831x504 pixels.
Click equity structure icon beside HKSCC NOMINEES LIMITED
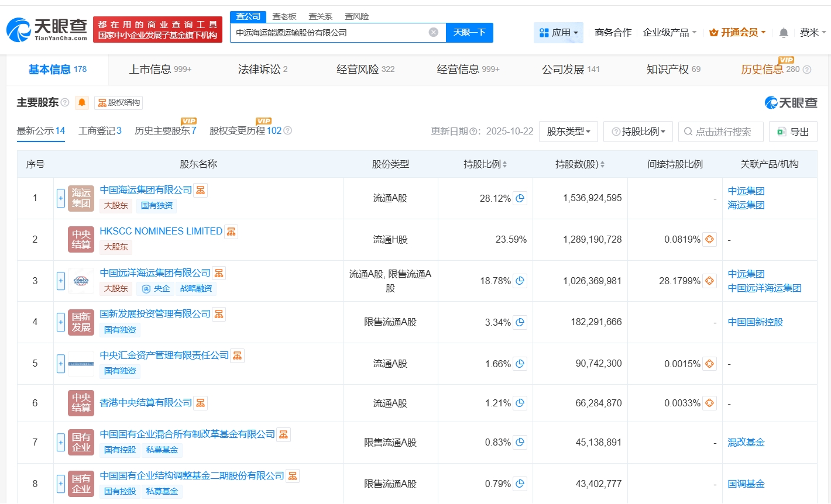[231, 232]
